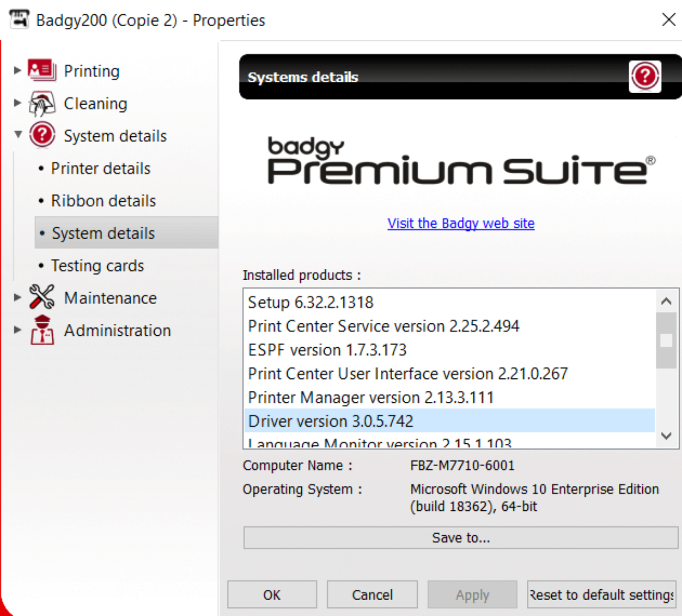Click the Cleaning icon in sidebar

42,103
